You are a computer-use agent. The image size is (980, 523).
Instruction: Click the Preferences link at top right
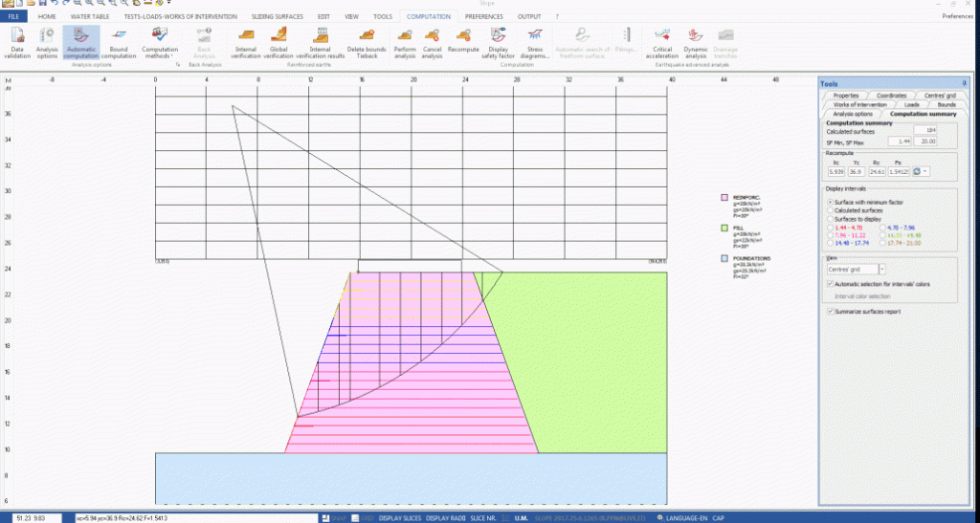pos(960,16)
